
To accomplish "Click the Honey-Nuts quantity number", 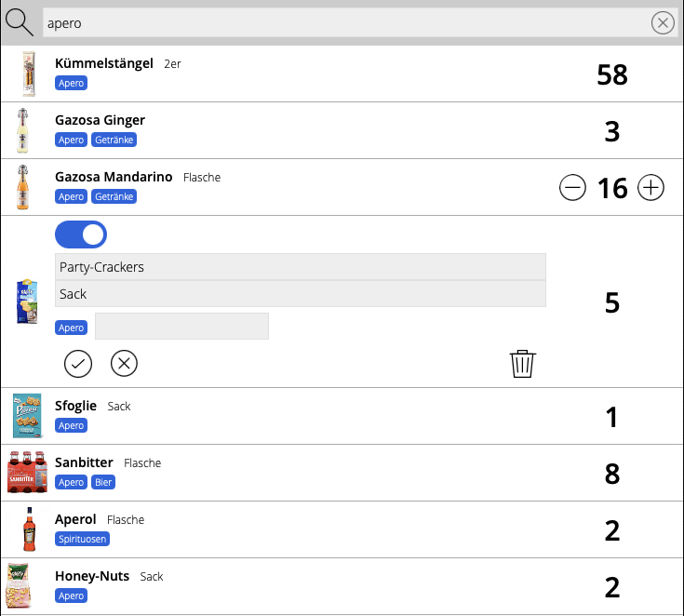I will coord(611,587).
